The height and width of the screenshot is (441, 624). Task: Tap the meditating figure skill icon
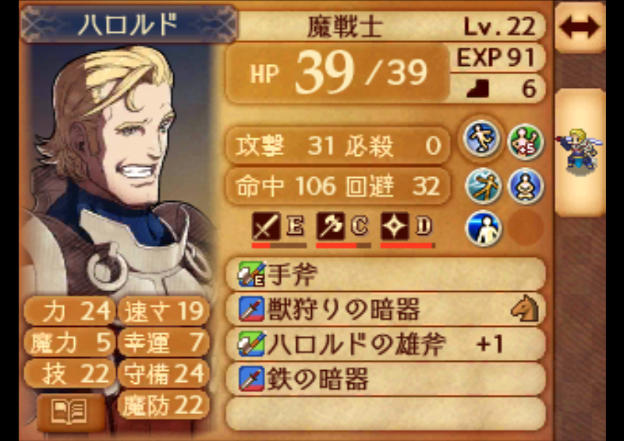(x=526, y=186)
